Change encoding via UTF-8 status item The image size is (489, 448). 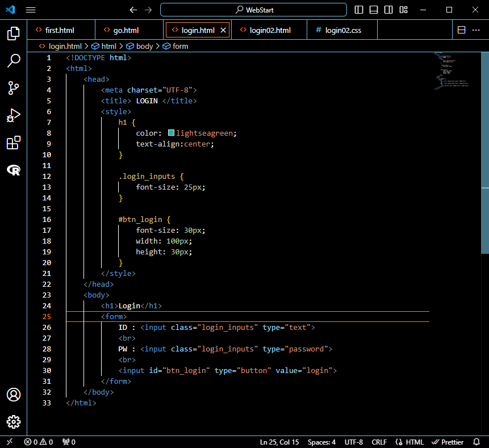(x=354, y=442)
